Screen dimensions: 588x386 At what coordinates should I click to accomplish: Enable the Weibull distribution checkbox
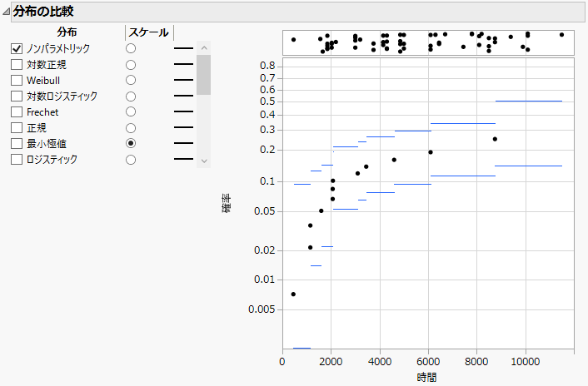(17, 81)
